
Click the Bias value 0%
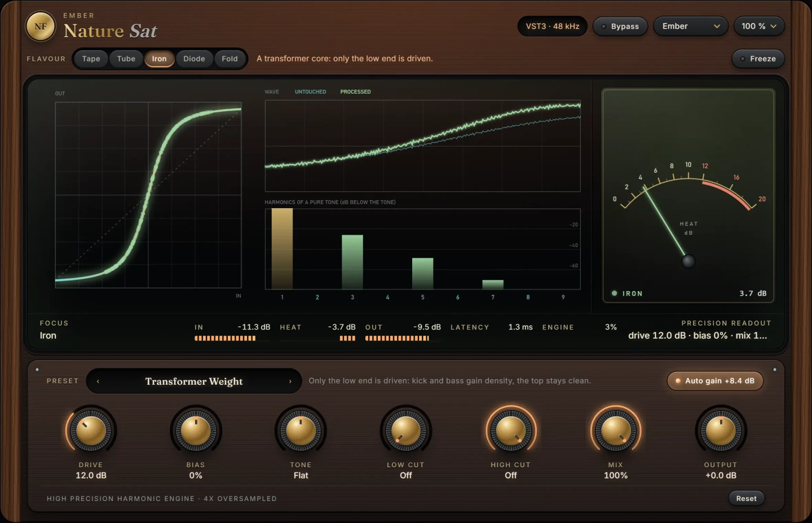tap(196, 476)
